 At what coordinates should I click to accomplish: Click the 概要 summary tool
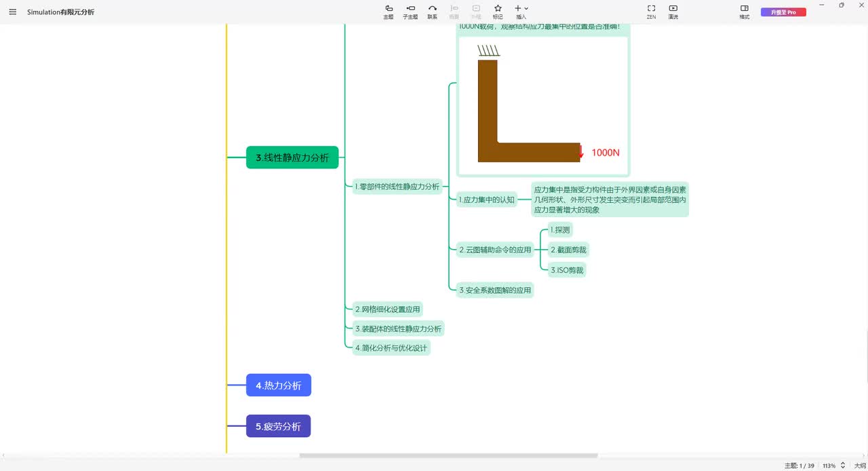(x=454, y=12)
